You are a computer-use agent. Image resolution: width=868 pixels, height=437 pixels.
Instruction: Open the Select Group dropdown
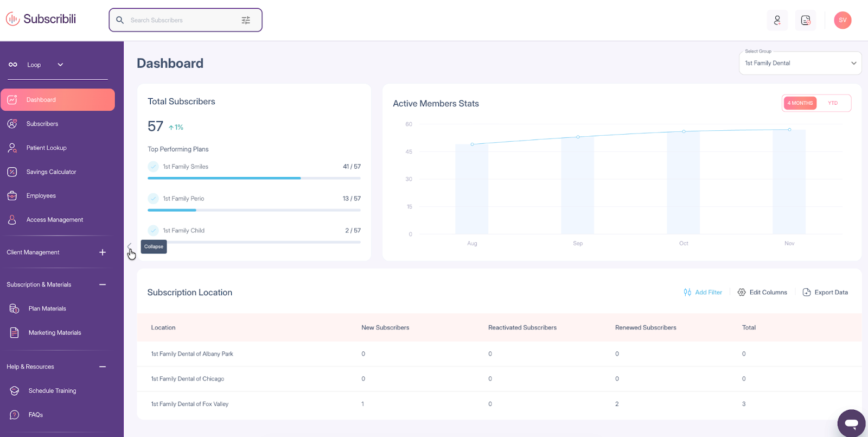[x=800, y=63]
